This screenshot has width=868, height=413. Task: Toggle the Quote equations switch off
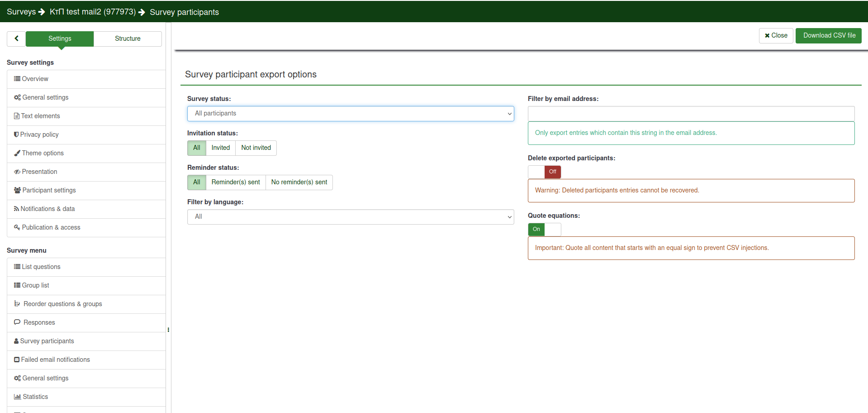click(544, 230)
